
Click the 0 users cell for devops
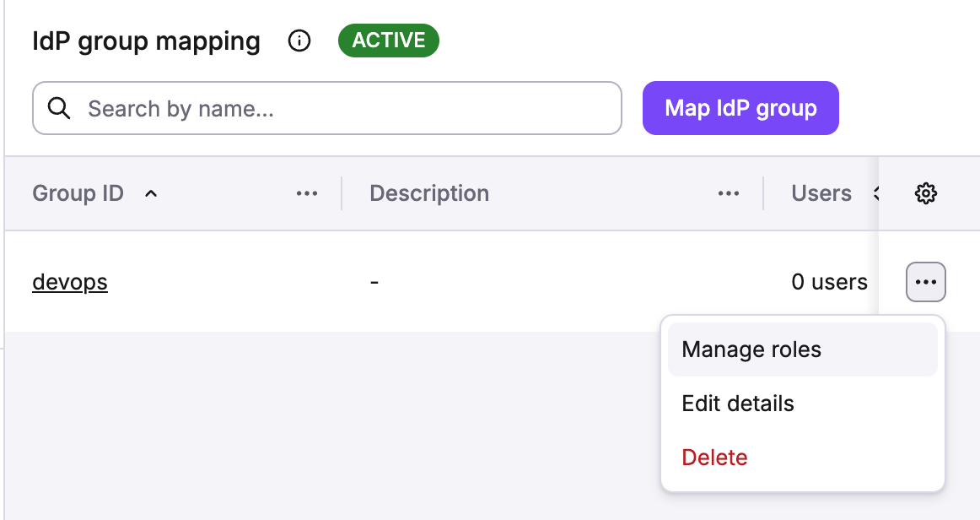(829, 282)
